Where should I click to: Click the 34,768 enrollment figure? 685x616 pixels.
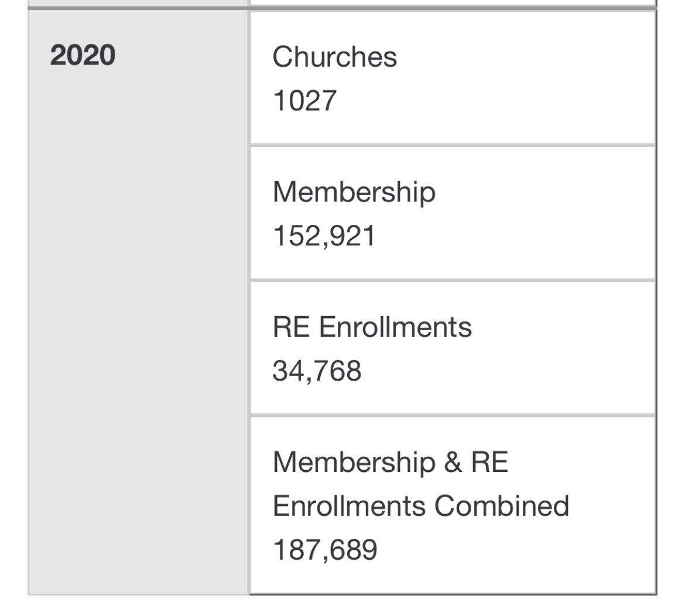click(x=317, y=371)
